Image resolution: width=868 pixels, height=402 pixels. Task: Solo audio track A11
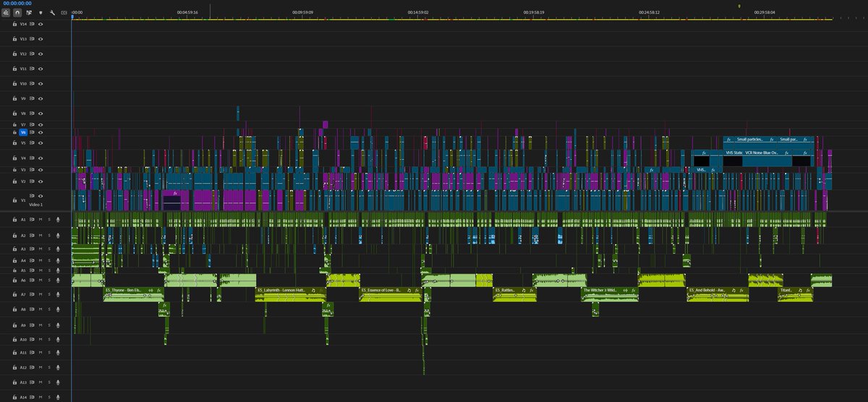point(49,353)
